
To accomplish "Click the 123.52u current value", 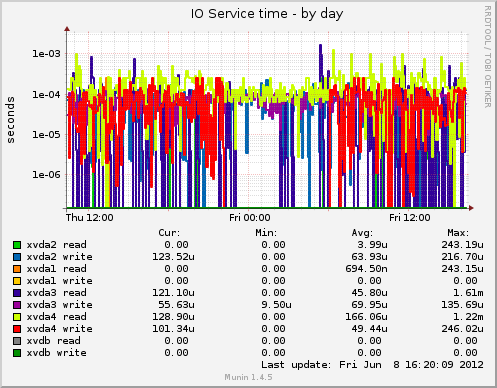I will tap(173, 257).
